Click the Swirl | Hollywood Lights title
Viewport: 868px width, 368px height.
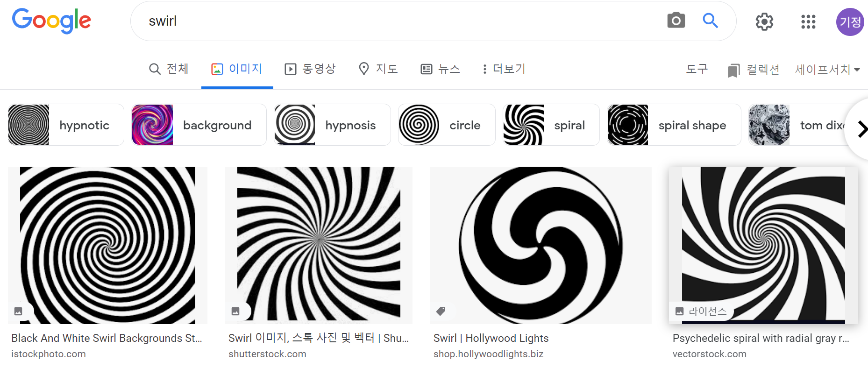click(491, 338)
